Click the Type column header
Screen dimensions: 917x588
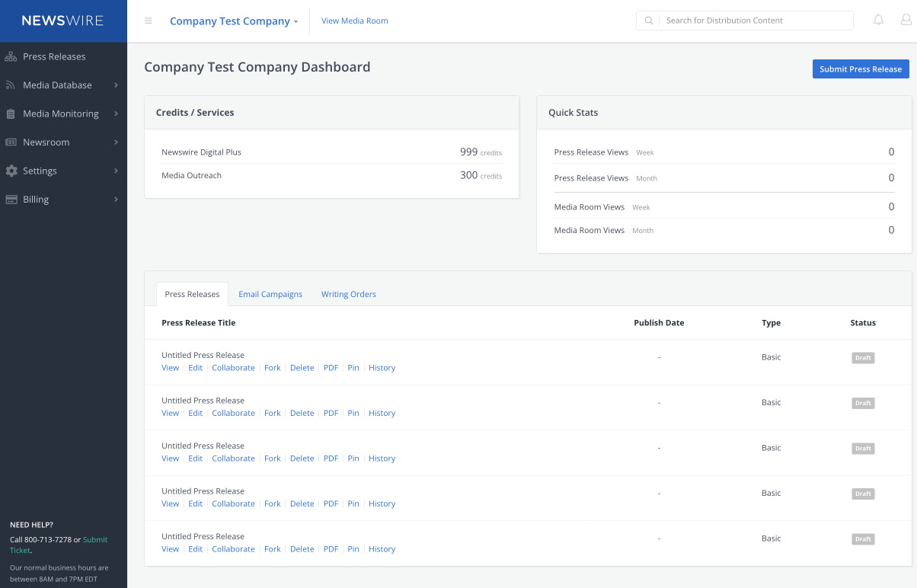click(x=771, y=323)
